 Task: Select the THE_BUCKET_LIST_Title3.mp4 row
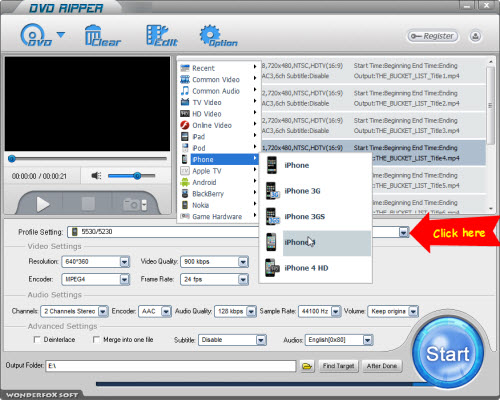(373, 125)
